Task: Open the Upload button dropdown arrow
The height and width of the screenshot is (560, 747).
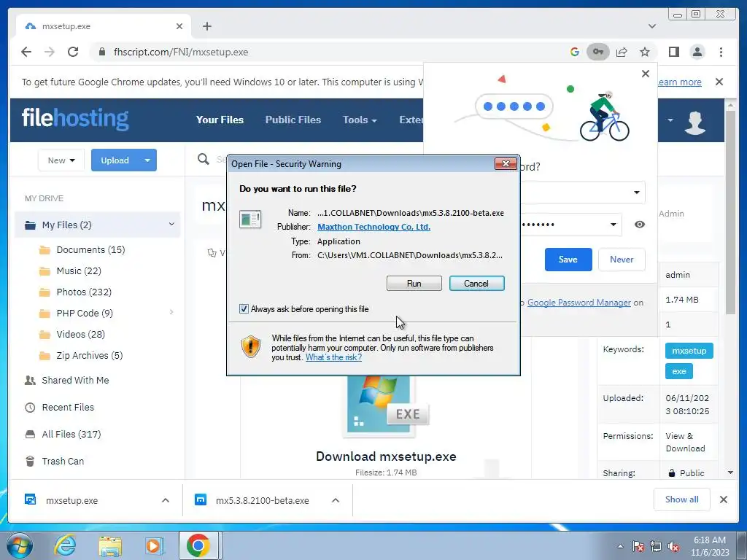Action: (147, 160)
